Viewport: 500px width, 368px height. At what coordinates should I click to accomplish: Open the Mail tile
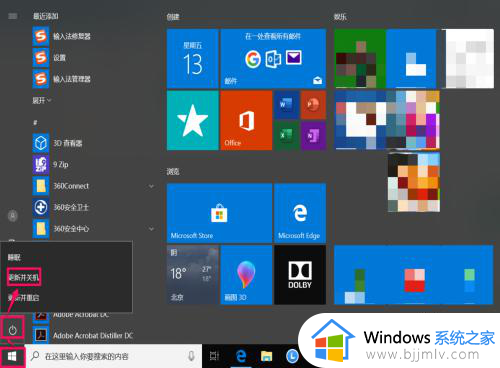pyautogui.click(x=273, y=58)
